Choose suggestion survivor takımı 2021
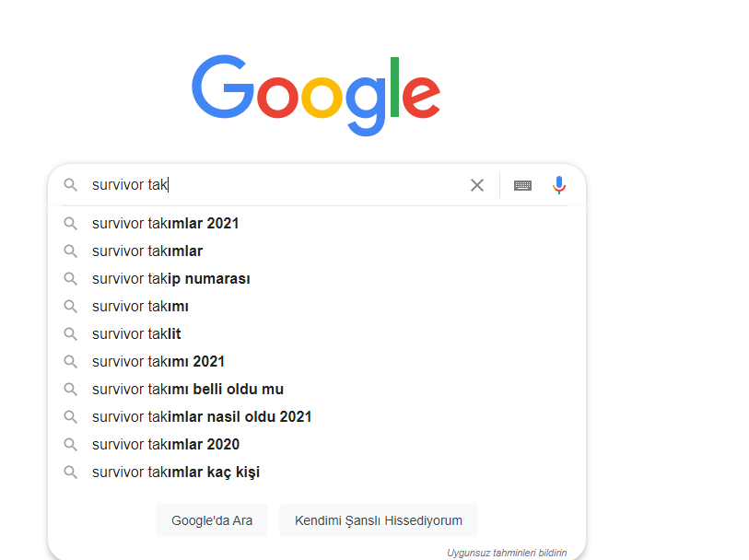The height and width of the screenshot is (560, 749). coord(316,361)
